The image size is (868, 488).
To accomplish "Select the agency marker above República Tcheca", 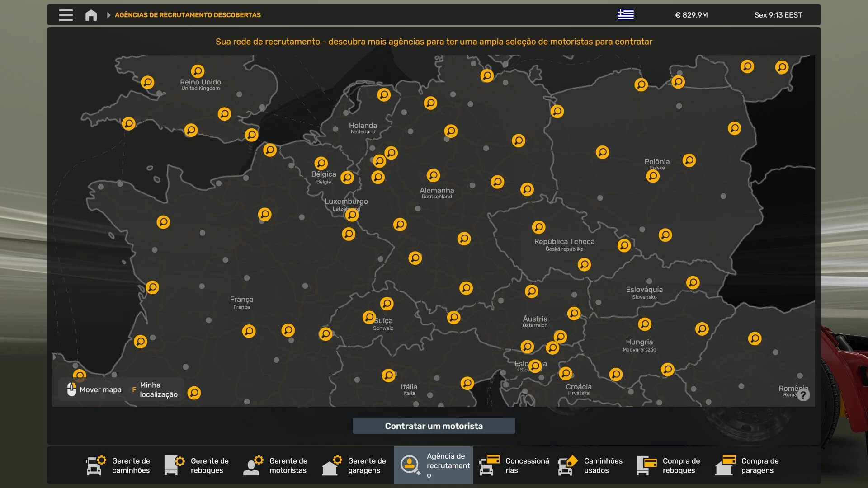I will point(538,227).
